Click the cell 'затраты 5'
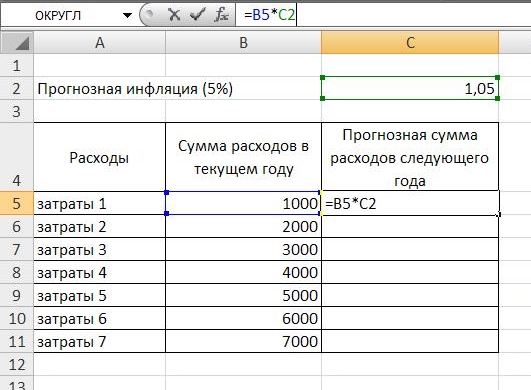Screen dimensions: 531x390 [100, 296]
